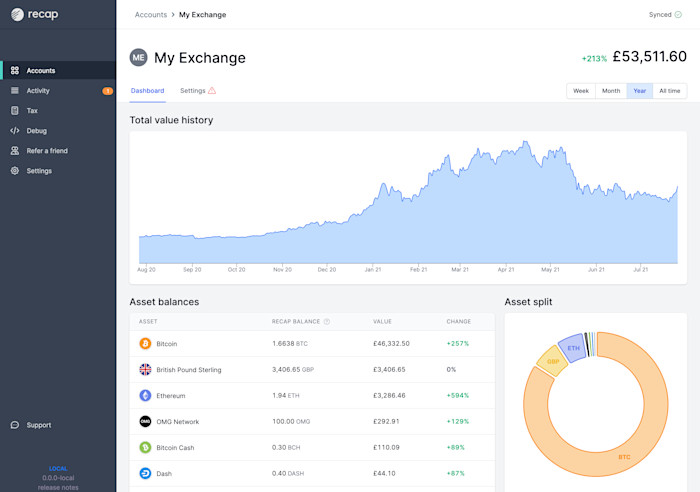
Task: Open Tax in the sidebar
Action: (58, 111)
